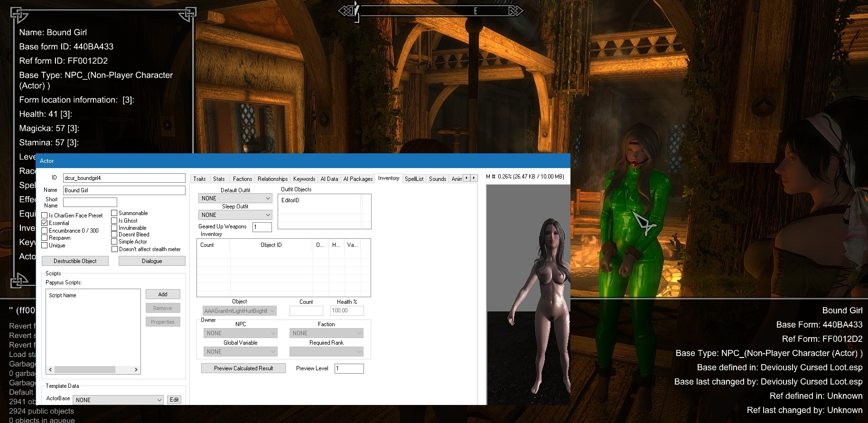The image size is (868, 423).
Task: Enable the Respawn checkbox
Action: pyautogui.click(x=45, y=238)
